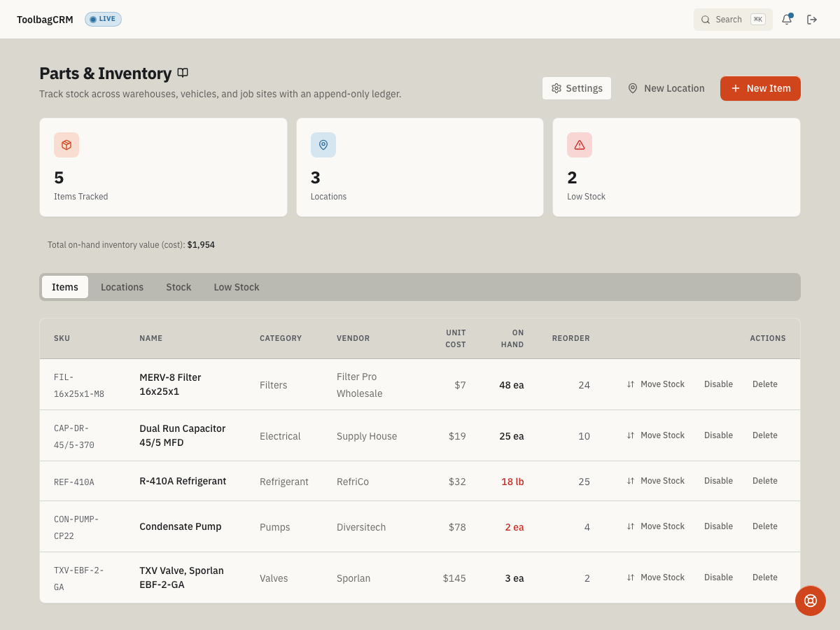The height and width of the screenshot is (630, 840).
Task: Open Settings for inventory
Action: point(577,88)
